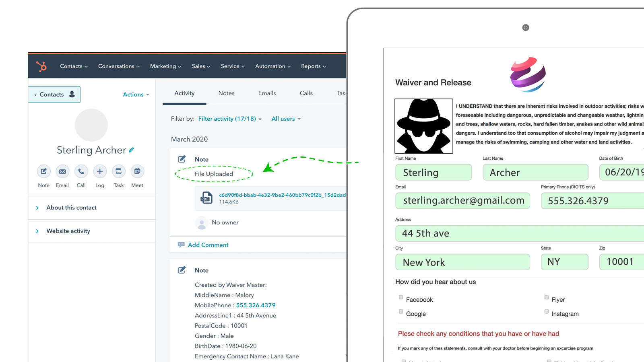The image size is (644, 362).
Task: Open the Marketing menu
Action: (165, 66)
